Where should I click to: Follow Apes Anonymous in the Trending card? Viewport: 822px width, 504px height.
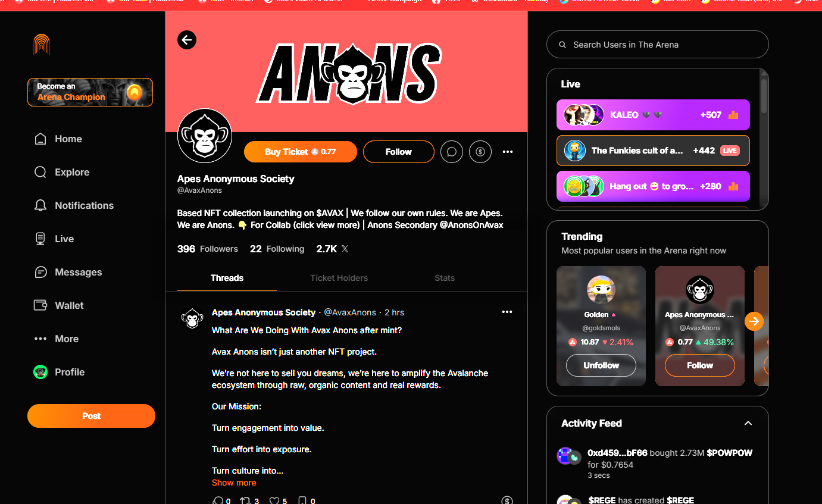[x=700, y=365]
